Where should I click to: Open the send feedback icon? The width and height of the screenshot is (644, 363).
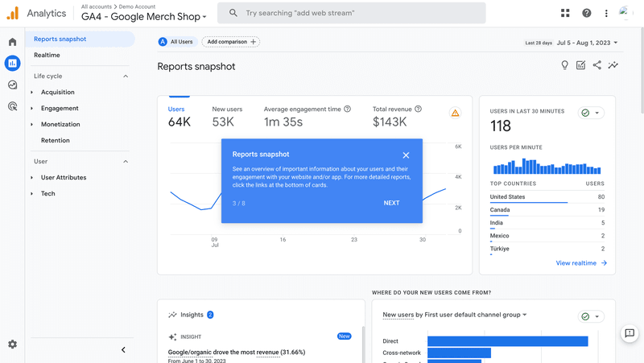coord(630,333)
